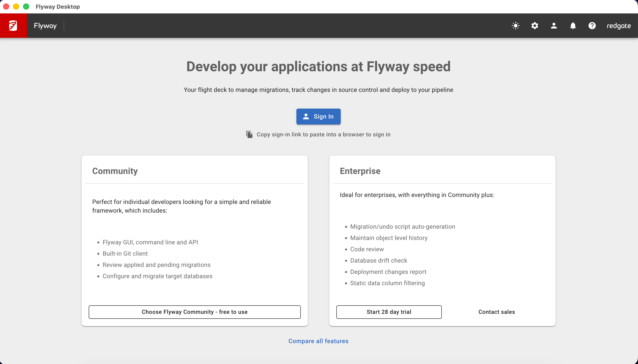
Task: Click Contact sales
Action: [x=497, y=312]
